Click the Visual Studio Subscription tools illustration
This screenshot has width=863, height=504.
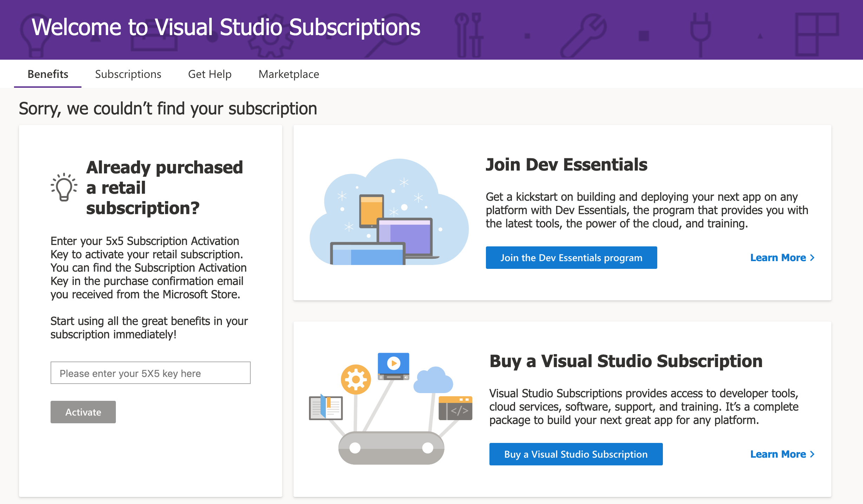(391, 409)
